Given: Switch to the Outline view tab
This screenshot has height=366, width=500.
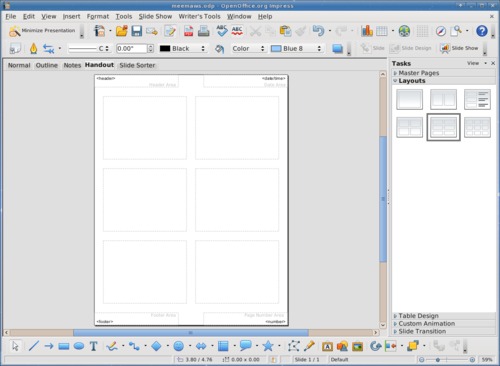Looking at the screenshot, I should click(47, 65).
